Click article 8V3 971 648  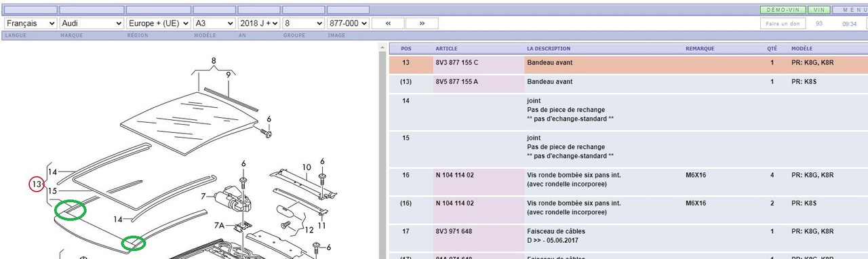453,232
